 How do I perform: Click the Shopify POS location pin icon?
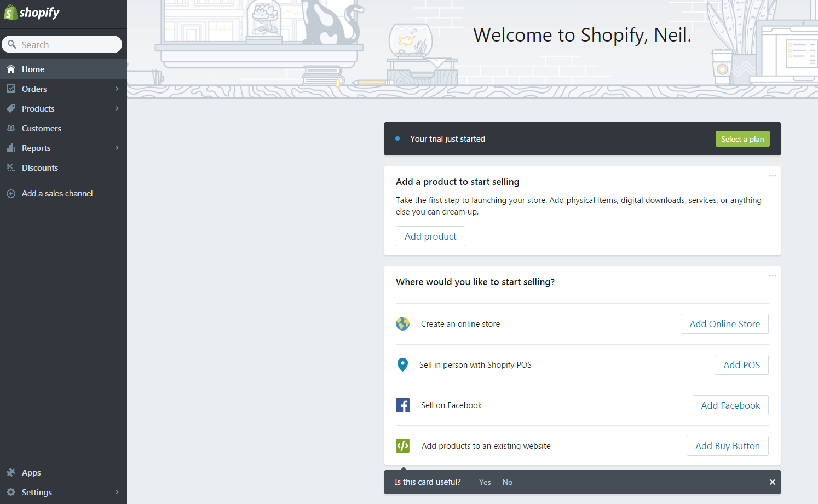pyautogui.click(x=402, y=364)
